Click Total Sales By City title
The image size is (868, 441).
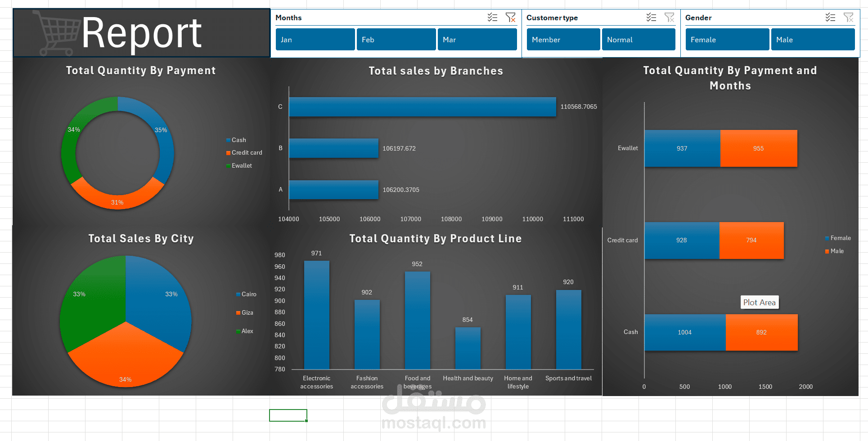coord(141,239)
